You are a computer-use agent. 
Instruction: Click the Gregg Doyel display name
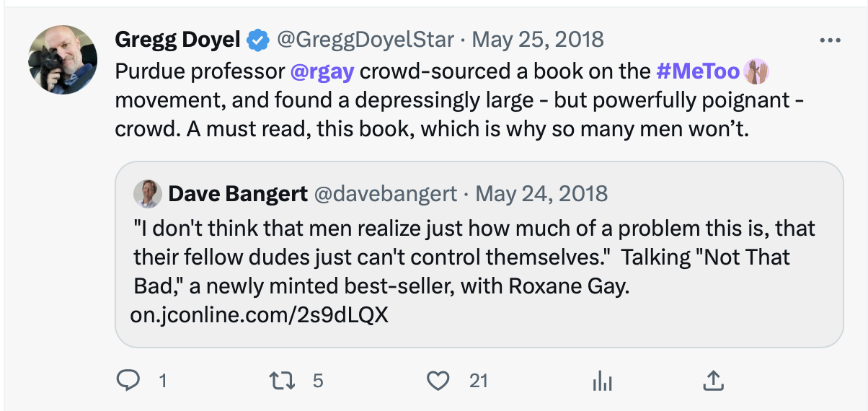pos(177,40)
